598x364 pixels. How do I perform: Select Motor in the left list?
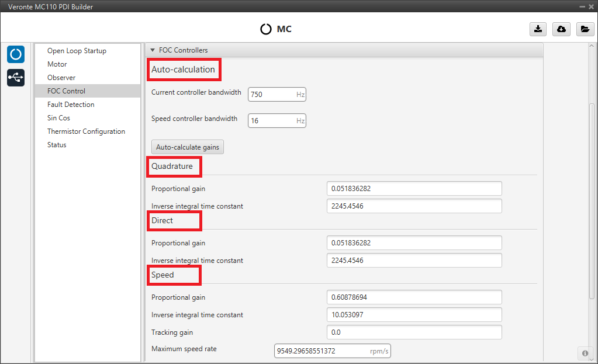pos(57,64)
